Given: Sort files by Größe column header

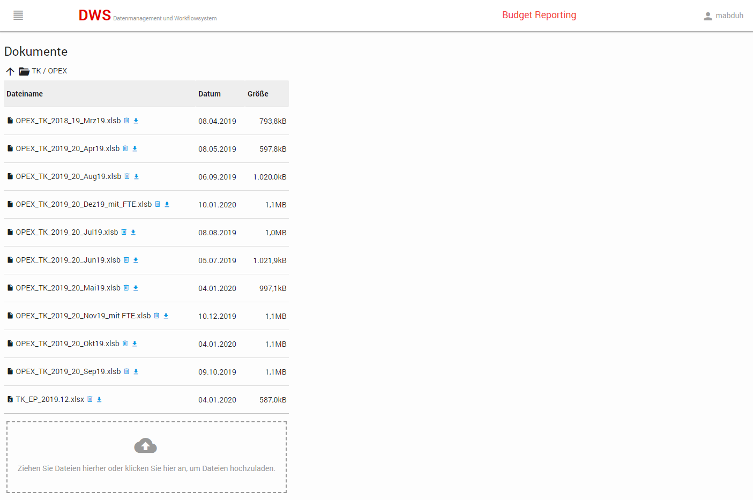Looking at the screenshot, I should (x=258, y=94).
